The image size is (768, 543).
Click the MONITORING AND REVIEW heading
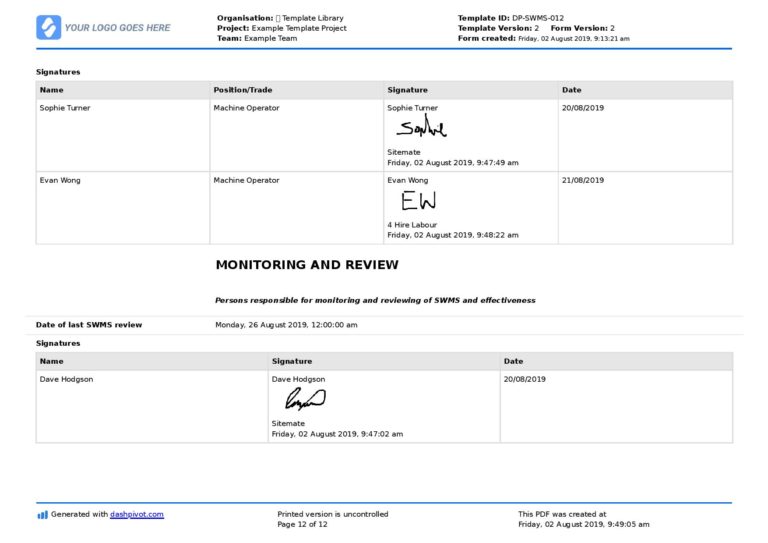(307, 265)
